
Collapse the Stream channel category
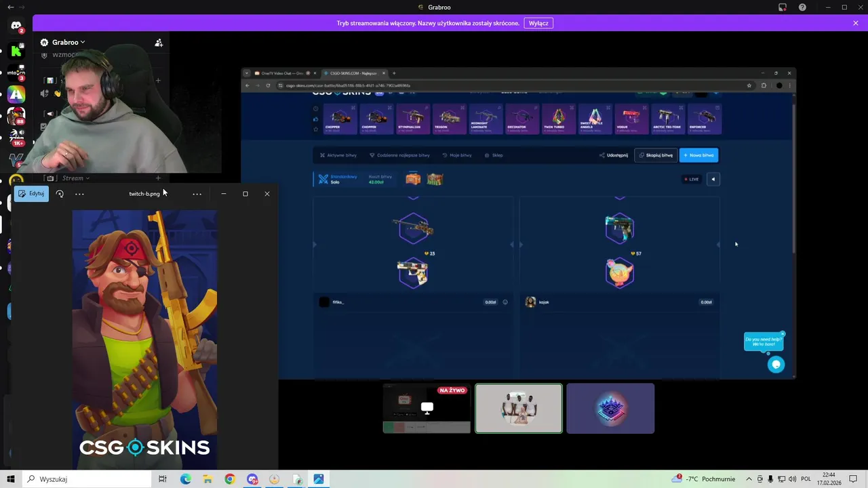tap(75, 178)
